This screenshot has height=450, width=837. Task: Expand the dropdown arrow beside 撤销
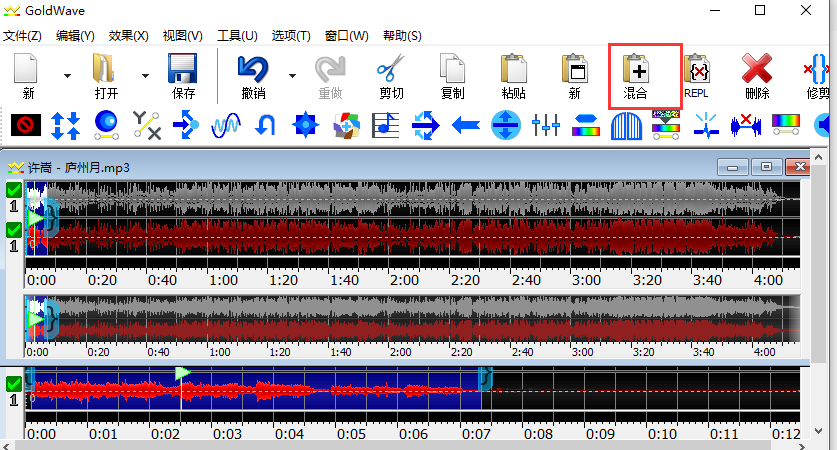(292, 75)
